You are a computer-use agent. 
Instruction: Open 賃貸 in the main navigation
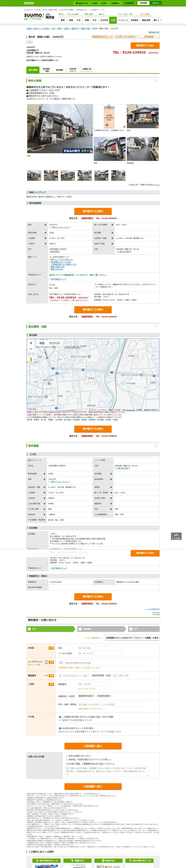pyautogui.click(x=62, y=20)
